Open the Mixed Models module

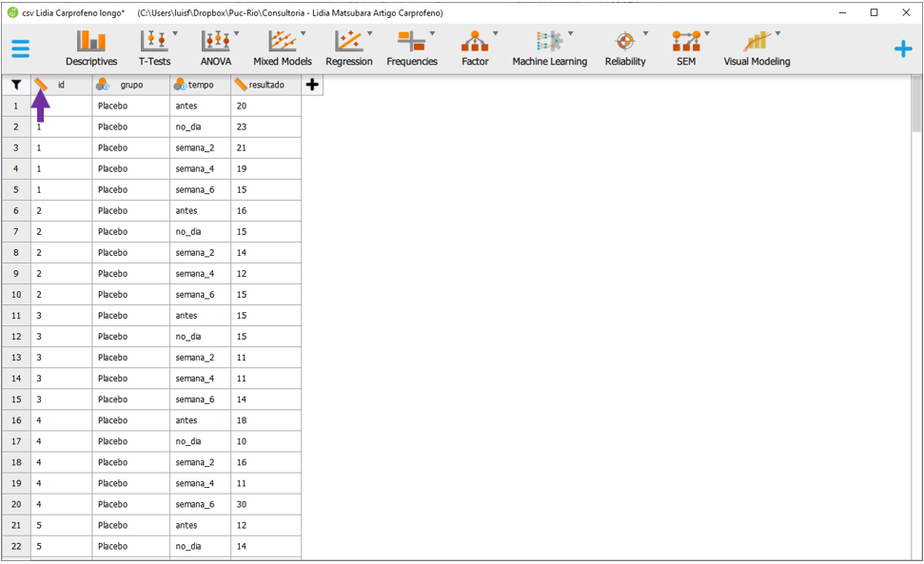tap(282, 49)
